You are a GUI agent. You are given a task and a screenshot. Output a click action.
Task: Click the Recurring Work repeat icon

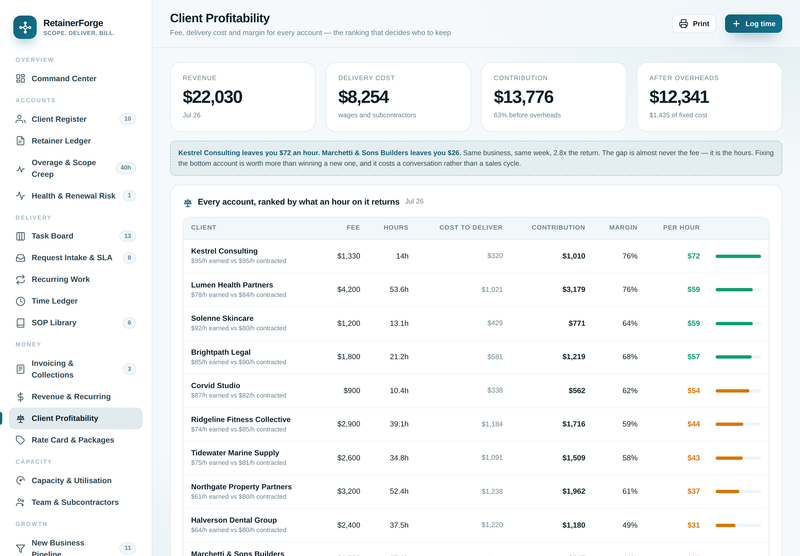click(x=20, y=280)
